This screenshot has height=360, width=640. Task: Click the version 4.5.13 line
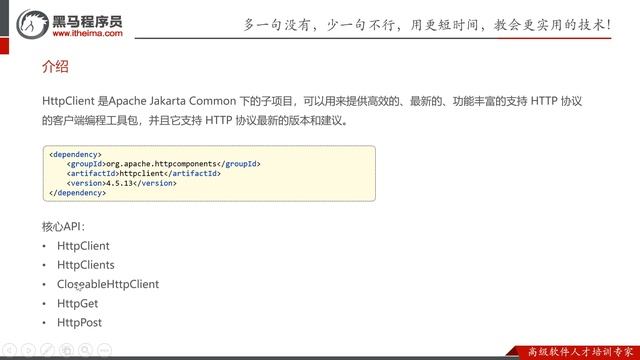[x=122, y=183]
